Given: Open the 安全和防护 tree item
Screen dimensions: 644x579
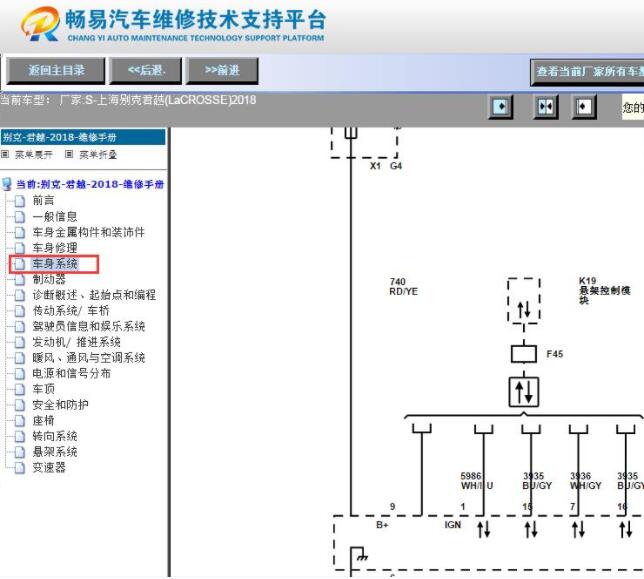Looking at the screenshot, I should click(60, 405).
